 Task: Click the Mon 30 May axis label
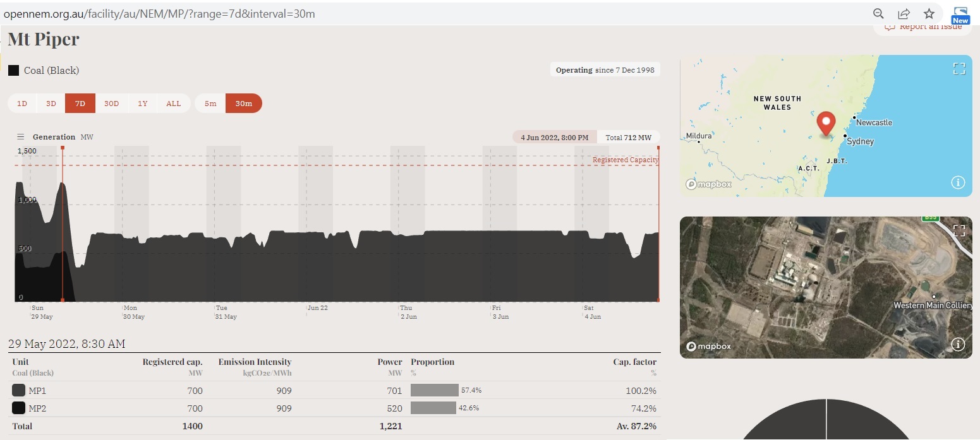[x=134, y=312]
